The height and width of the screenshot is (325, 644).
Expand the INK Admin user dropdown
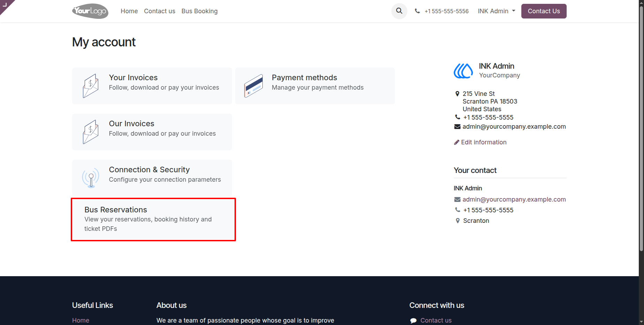(x=496, y=11)
